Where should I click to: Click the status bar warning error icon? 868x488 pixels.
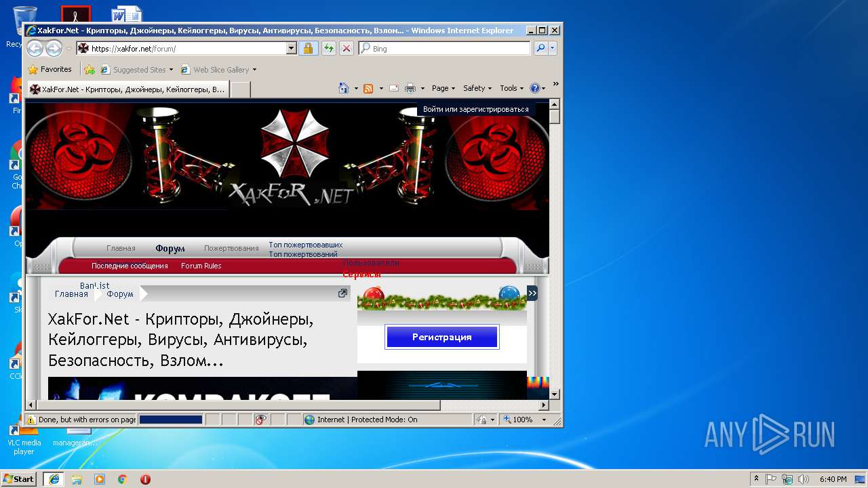point(31,420)
